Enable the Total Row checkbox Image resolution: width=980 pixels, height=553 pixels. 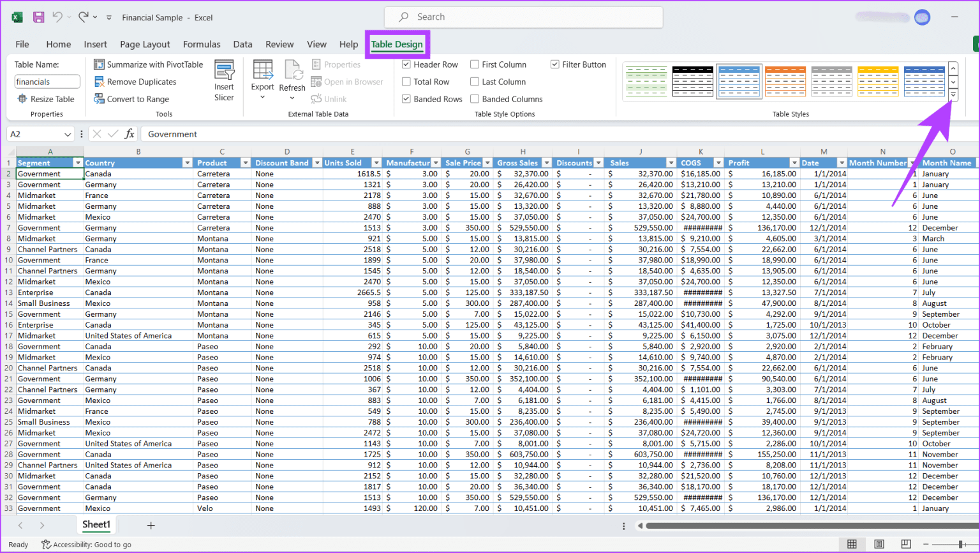tap(406, 82)
